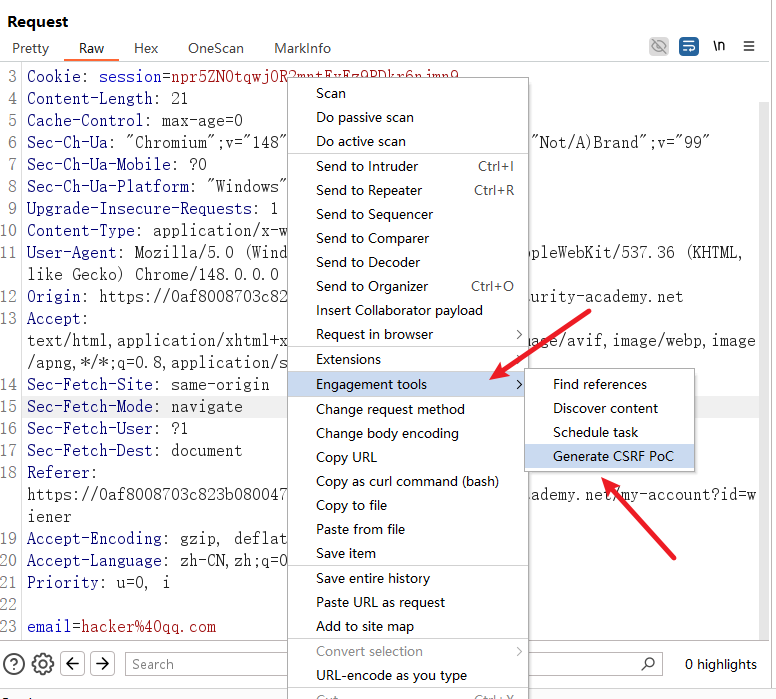Expand Engagement tools submenu
776x699 pixels.
[406, 384]
